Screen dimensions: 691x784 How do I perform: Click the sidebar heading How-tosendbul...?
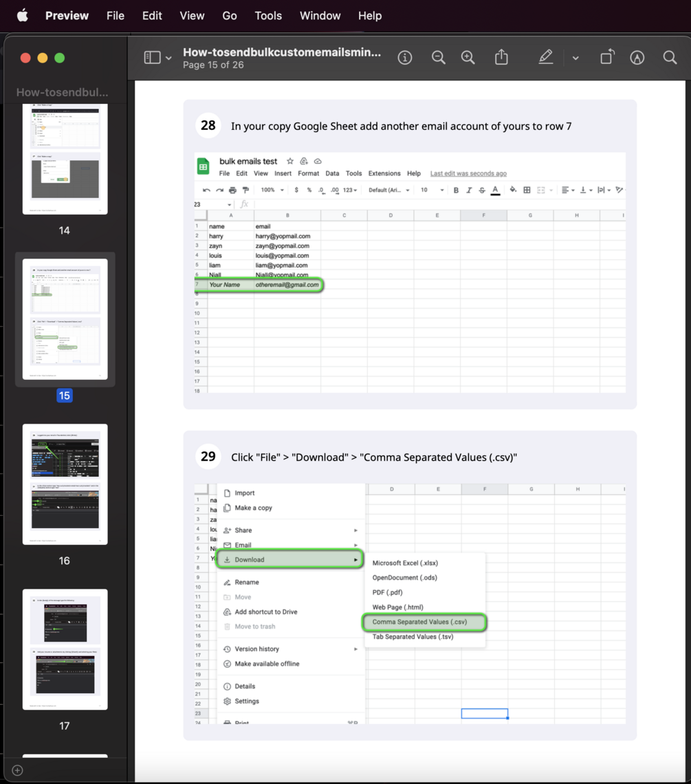(62, 93)
